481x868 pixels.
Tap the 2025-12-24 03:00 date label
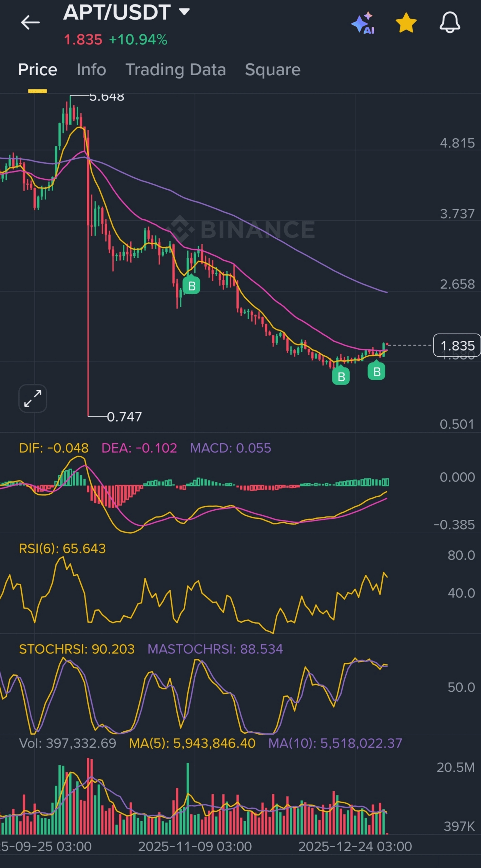coord(355,847)
